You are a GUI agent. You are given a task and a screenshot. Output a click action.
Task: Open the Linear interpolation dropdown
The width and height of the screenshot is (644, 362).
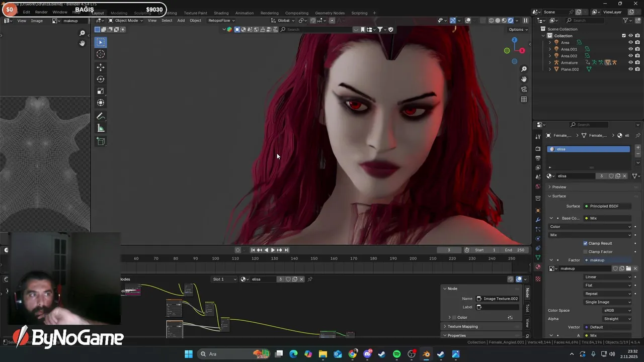(x=608, y=277)
